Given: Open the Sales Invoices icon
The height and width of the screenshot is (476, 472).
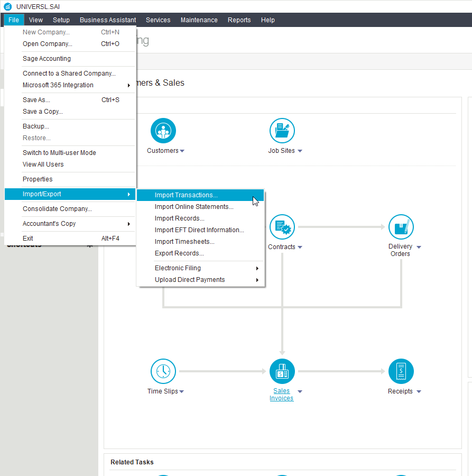Looking at the screenshot, I should tap(282, 371).
